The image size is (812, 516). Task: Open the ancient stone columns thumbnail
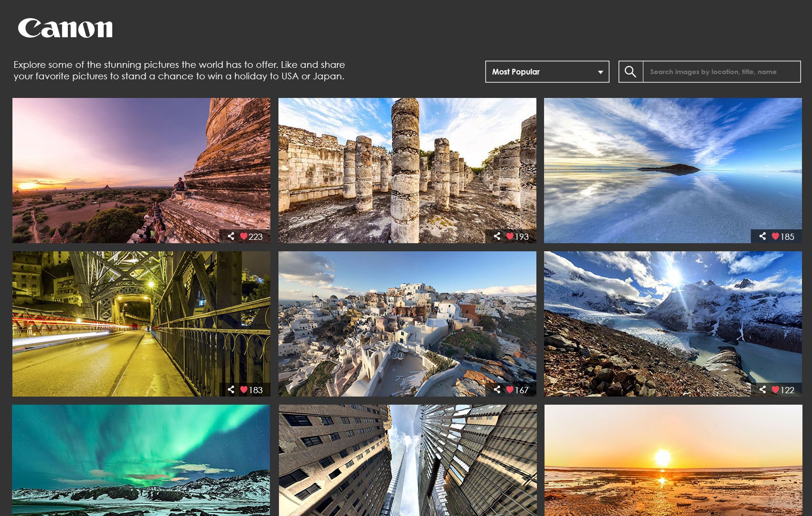coord(407,171)
